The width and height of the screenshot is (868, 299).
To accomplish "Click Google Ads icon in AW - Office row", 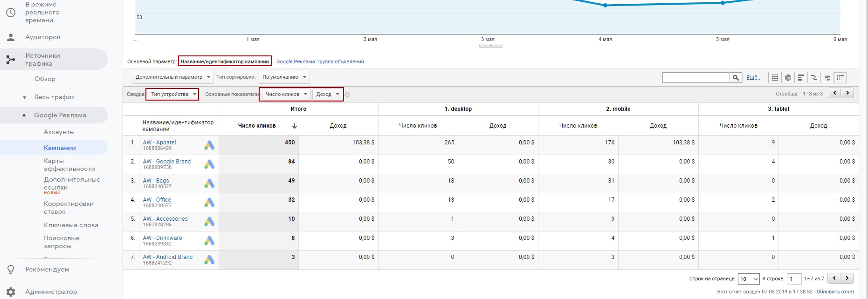I will click(x=209, y=203).
